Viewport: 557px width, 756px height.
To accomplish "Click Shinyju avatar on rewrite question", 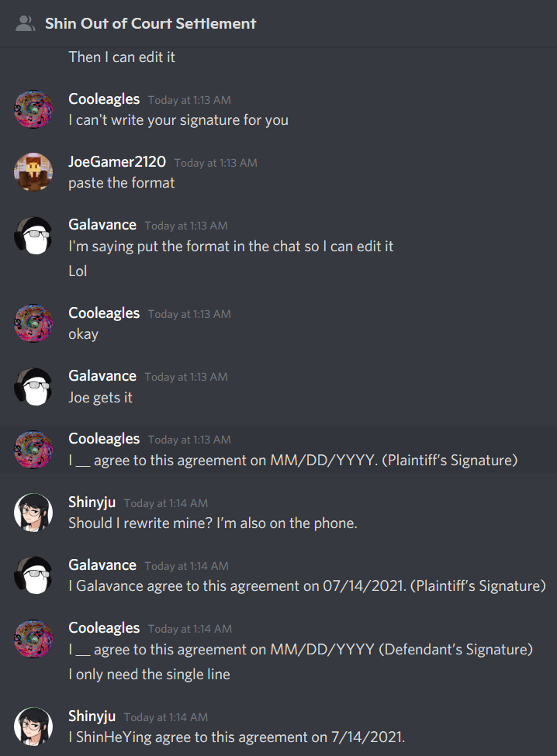I will pos(33,513).
